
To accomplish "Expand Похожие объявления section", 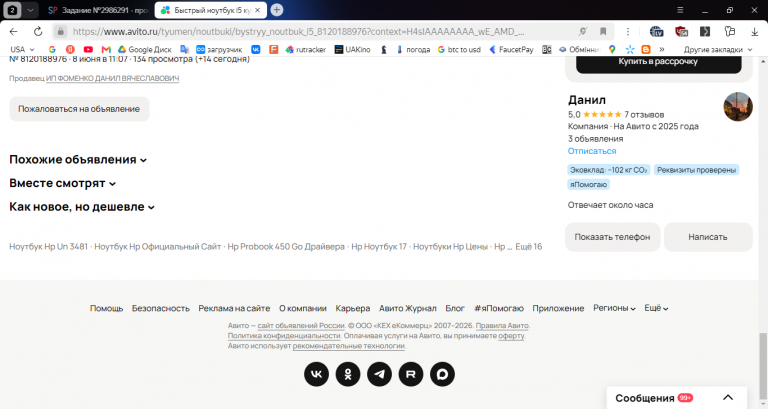I will coord(78,160).
